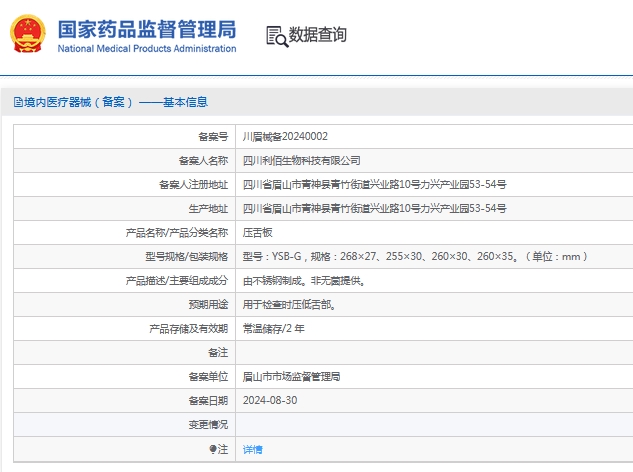
Task: Select the company name 四川利佰生物科技有限公司
Action: tap(302, 161)
